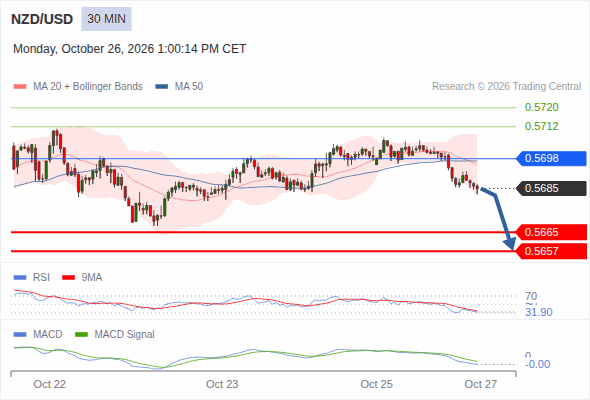
Task: Click the RSI blue legend swatch
Action: click(20, 278)
